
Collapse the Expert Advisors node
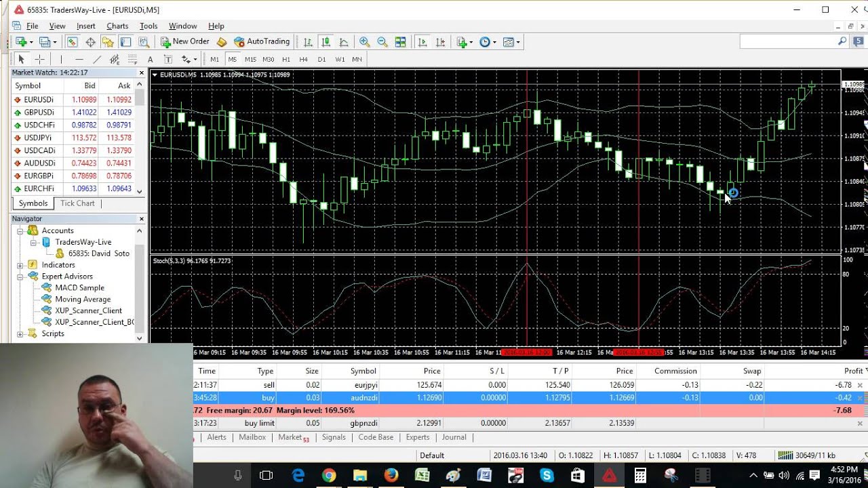[20, 277]
